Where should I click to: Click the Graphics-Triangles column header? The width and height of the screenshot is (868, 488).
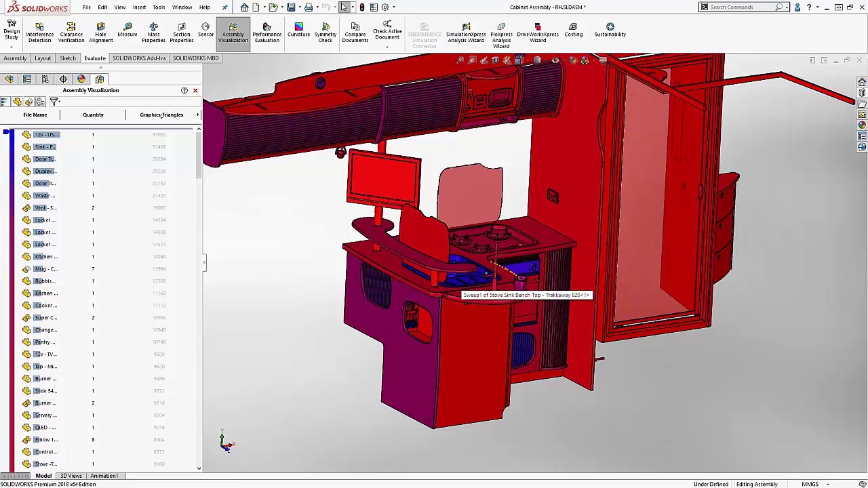161,115
